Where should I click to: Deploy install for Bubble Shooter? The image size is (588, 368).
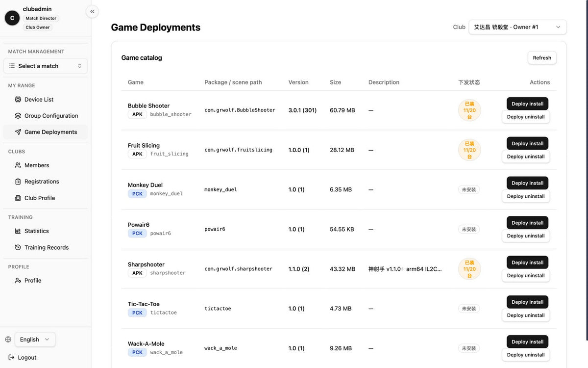tap(527, 104)
